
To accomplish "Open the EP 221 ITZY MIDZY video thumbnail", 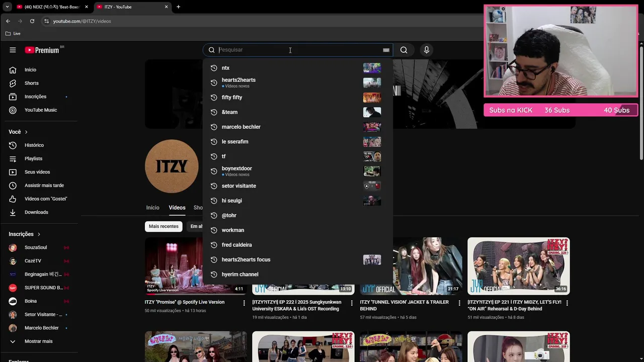I will (x=519, y=266).
